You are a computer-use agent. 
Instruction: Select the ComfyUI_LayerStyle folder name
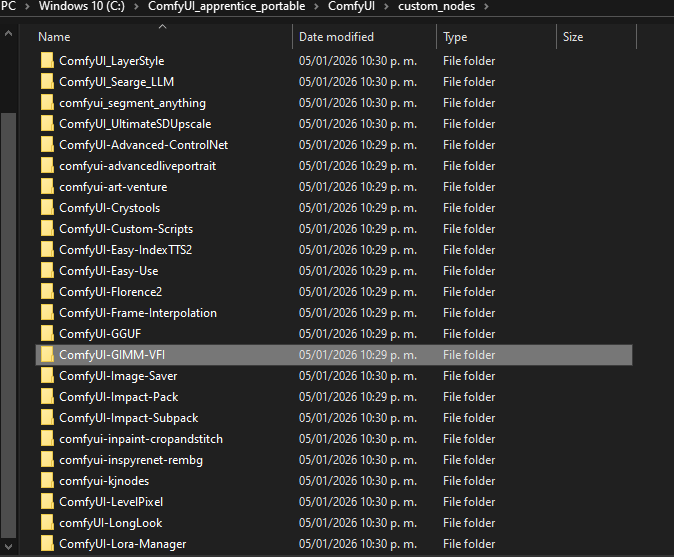tap(112, 61)
